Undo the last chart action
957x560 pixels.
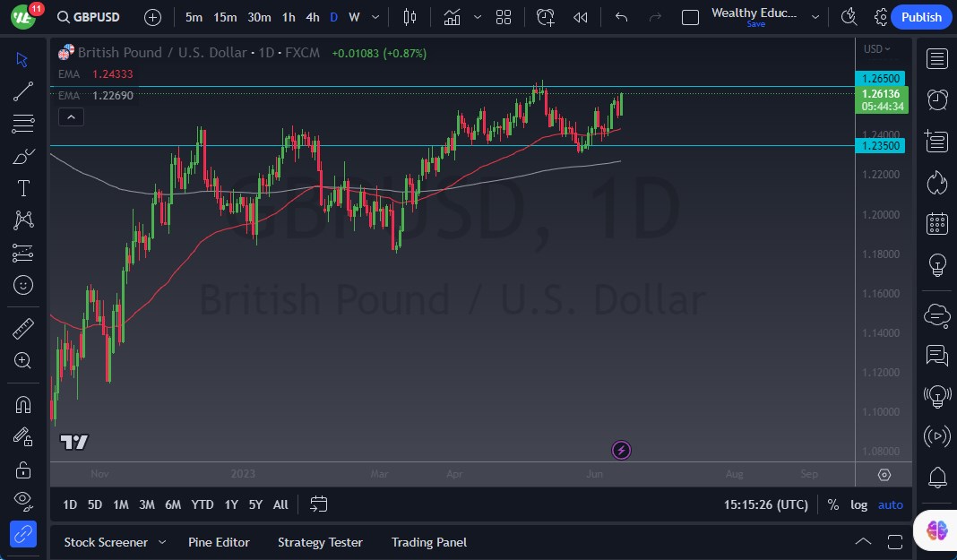621,17
